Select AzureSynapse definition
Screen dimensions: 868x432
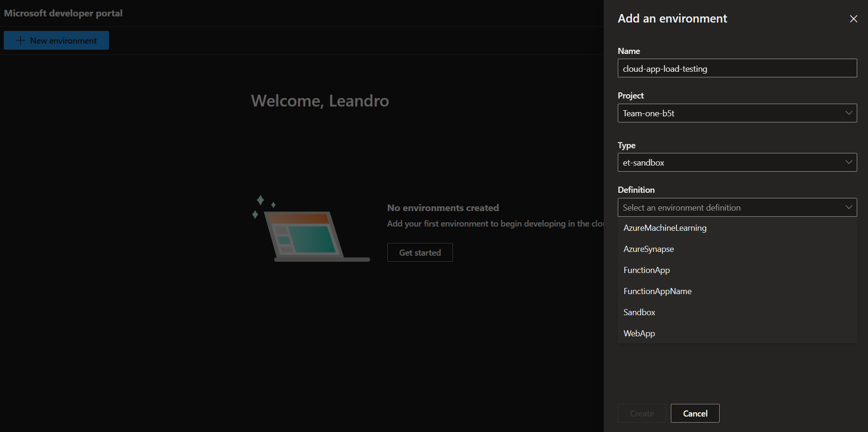737,249
